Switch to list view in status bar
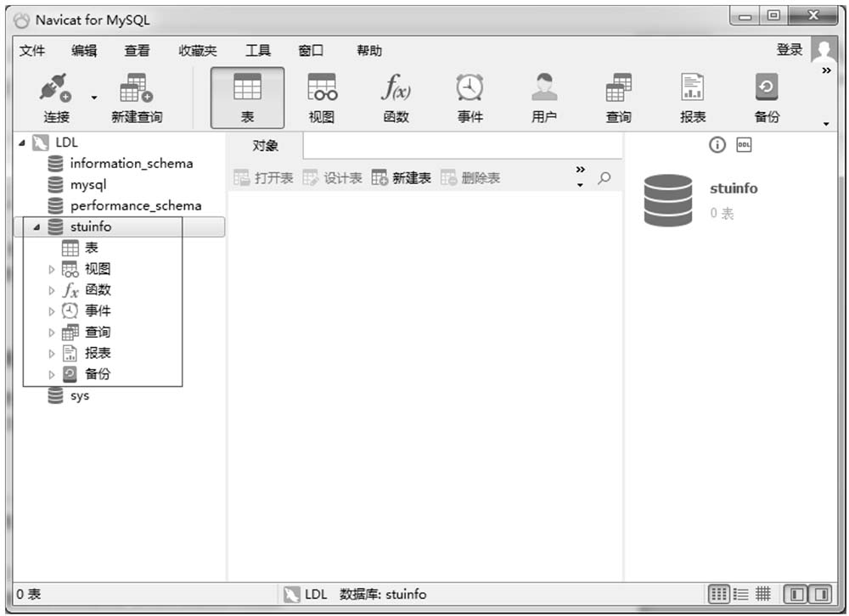 pyautogui.click(x=740, y=594)
